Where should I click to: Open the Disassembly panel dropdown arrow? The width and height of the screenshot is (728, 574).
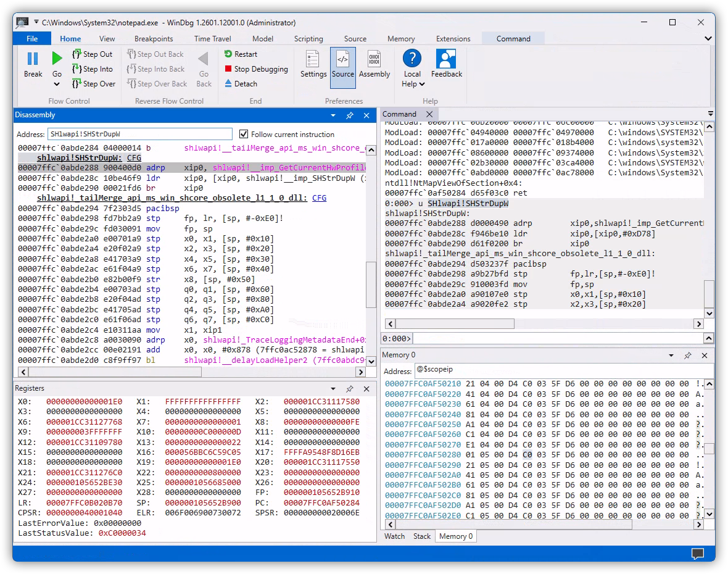[333, 115]
